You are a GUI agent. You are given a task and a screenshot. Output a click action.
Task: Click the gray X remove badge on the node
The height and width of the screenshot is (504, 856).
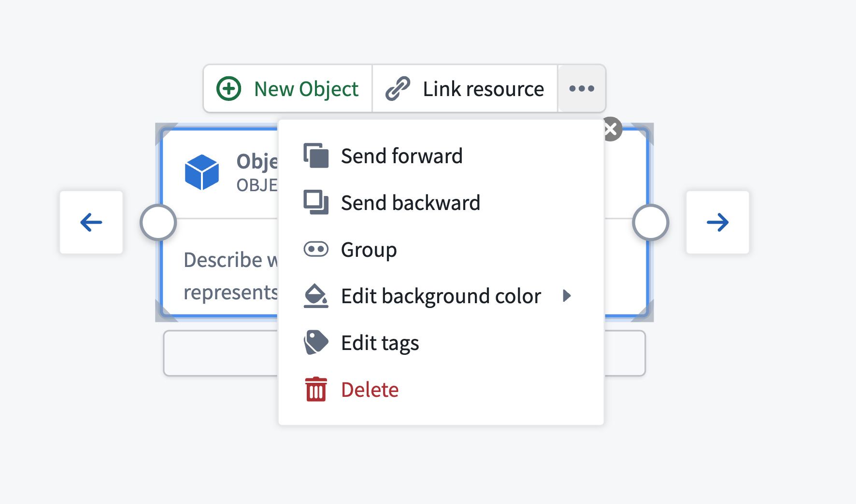click(612, 129)
